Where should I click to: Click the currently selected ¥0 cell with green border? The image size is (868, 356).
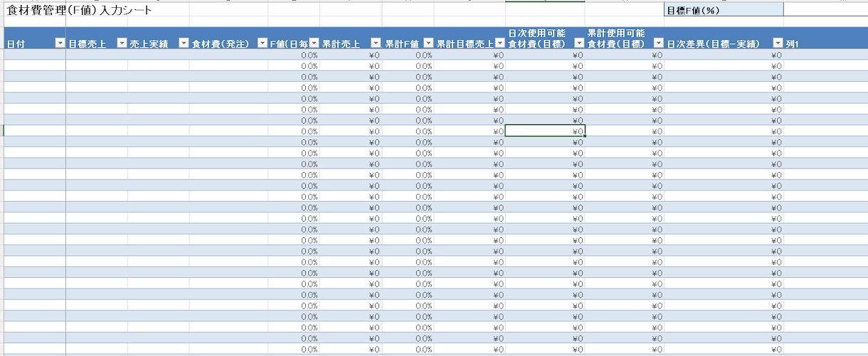(x=545, y=131)
